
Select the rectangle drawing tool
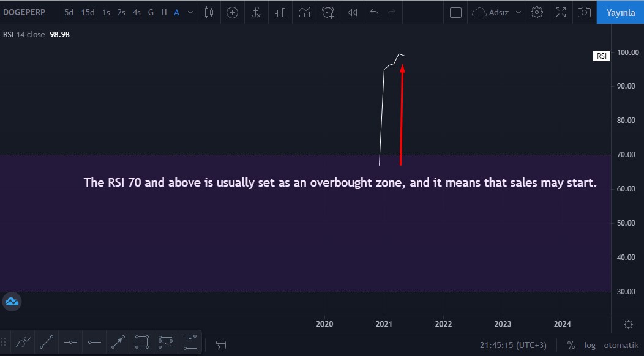[x=141, y=342]
